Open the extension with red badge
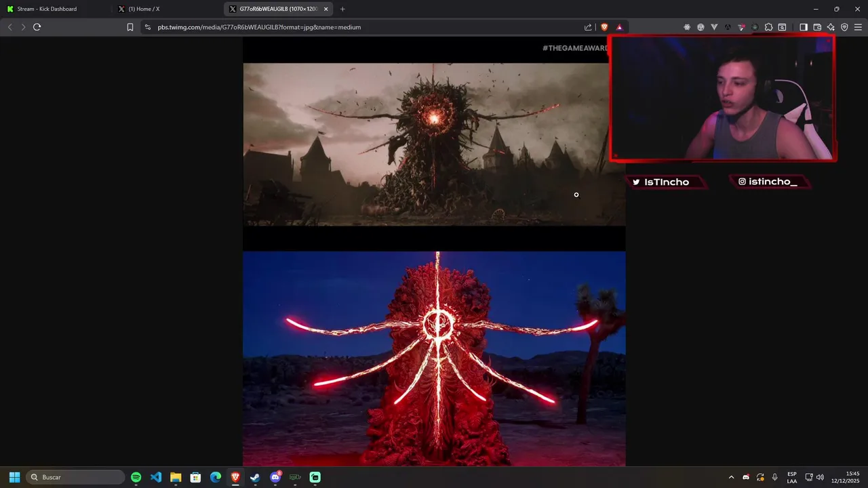 point(741,27)
